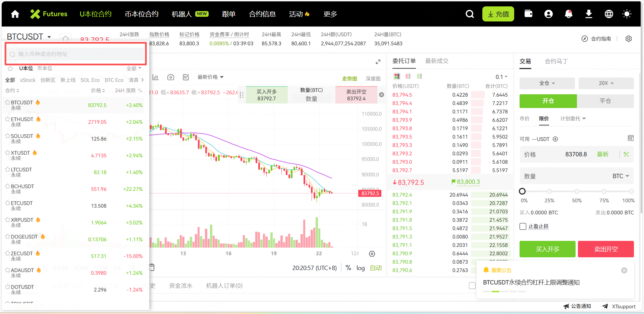Image resolution: width=644 pixels, height=314 pixels.
Task: Open the 计划委托 order type dropdown
Action: coord(573,118)
